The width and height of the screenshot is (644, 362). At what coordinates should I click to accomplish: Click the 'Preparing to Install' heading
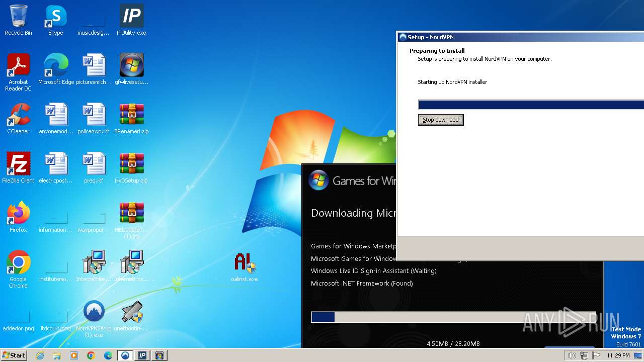[x=437, y=51]
